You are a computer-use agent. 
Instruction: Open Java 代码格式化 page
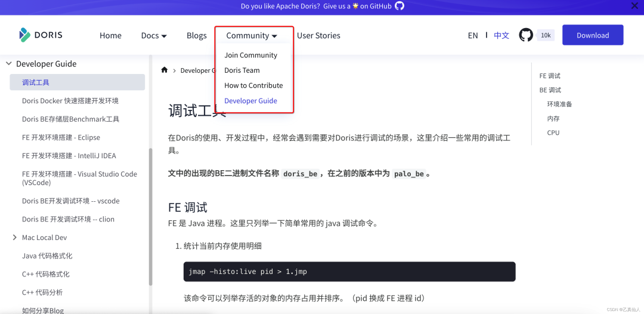pyautogui.click(x=47, y=255)
